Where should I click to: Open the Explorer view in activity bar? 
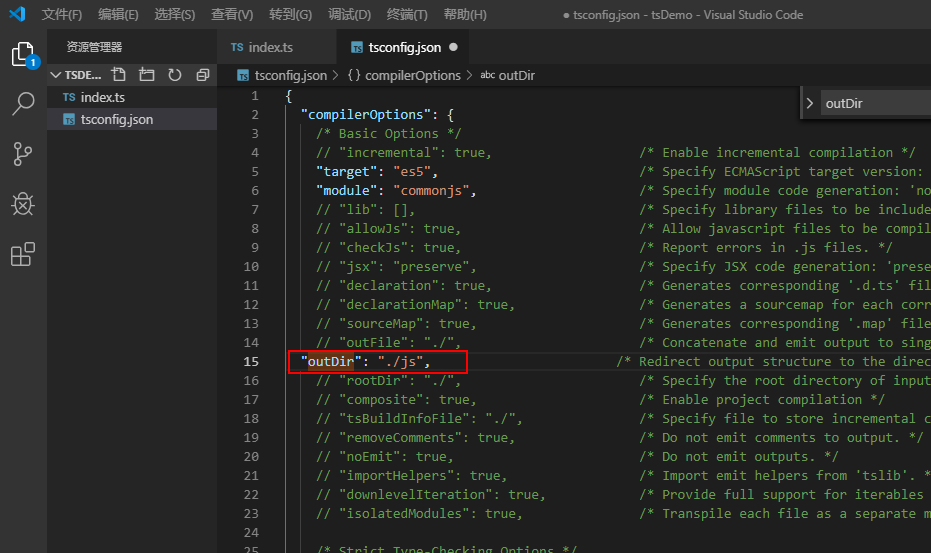[23, 55]
